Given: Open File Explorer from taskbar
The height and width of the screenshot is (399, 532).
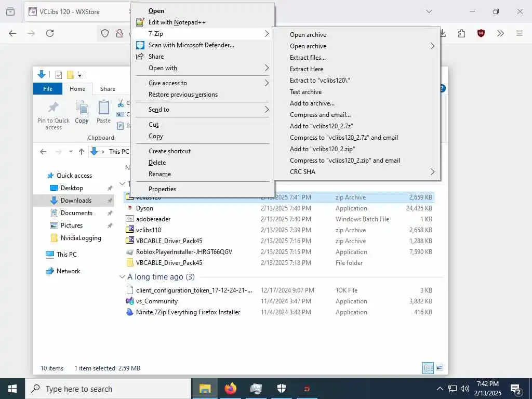Looking at the screenshot, I should pos(205,389).
